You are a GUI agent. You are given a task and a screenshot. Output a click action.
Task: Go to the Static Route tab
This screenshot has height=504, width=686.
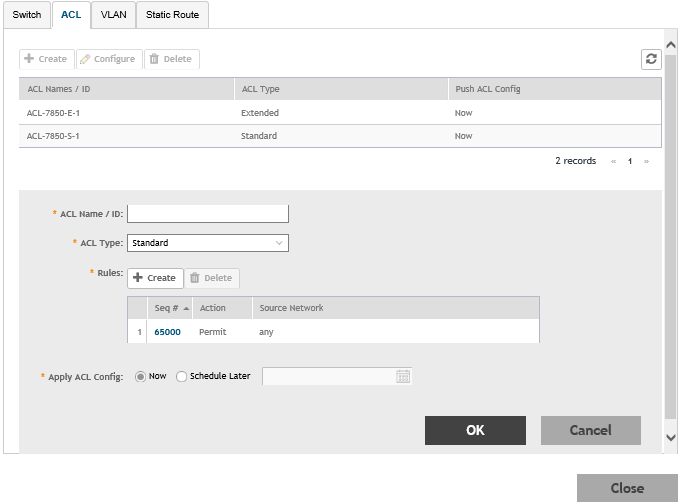tap(172, 15)
